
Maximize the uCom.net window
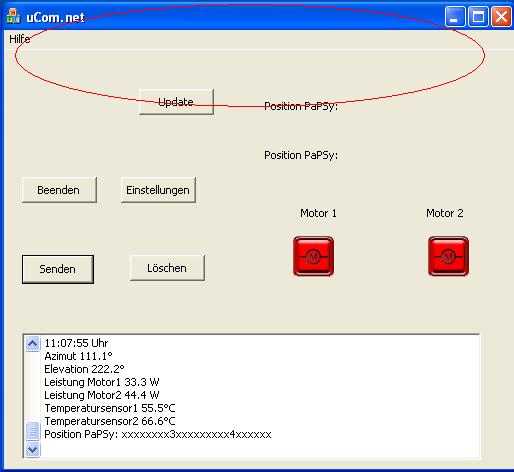(x=478, y=16)
